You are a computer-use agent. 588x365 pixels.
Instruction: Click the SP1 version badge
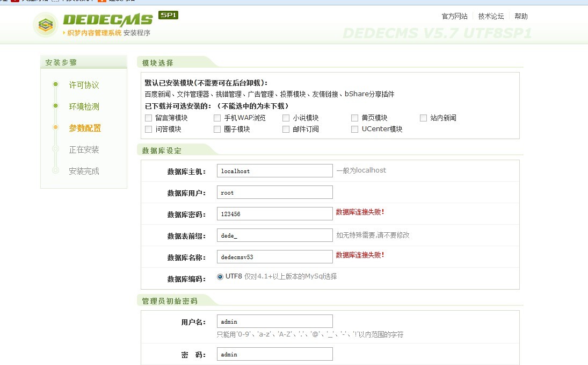[169, 15]
